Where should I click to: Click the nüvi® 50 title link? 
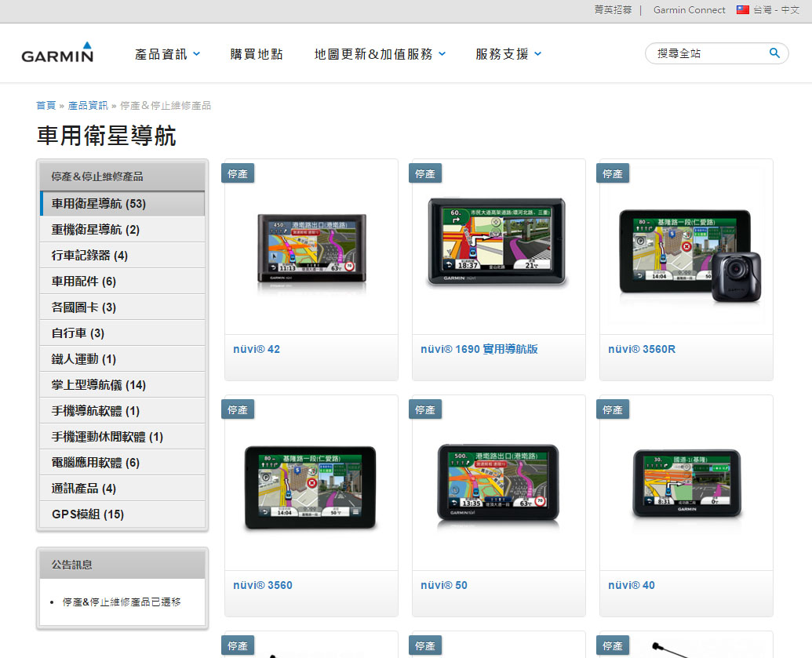[444, 585]
